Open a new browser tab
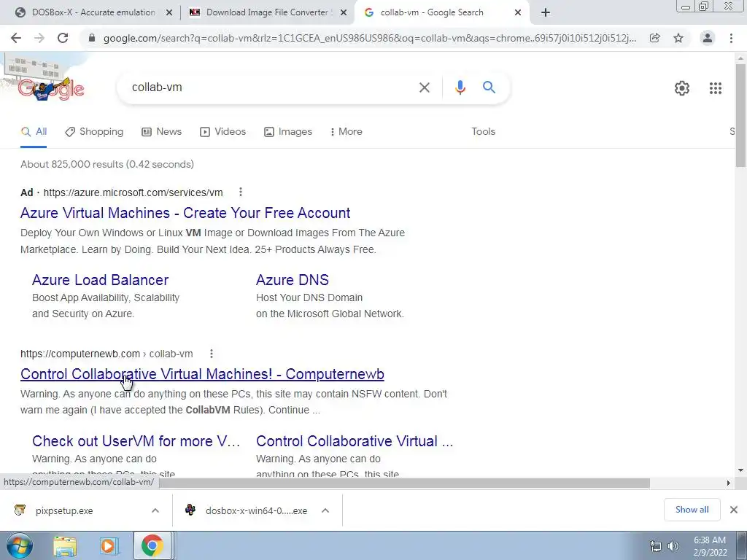The image size is (747, 560). pos(546,12)
